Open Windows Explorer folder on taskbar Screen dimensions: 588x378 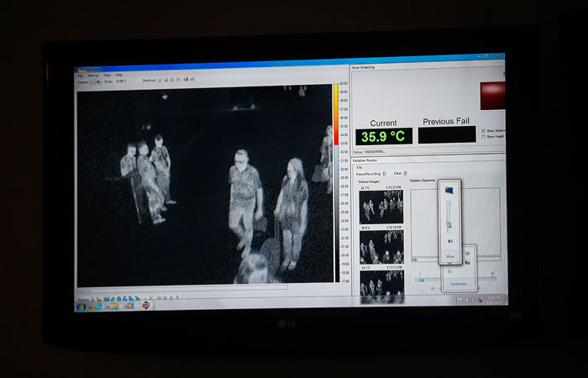[113, 306]
